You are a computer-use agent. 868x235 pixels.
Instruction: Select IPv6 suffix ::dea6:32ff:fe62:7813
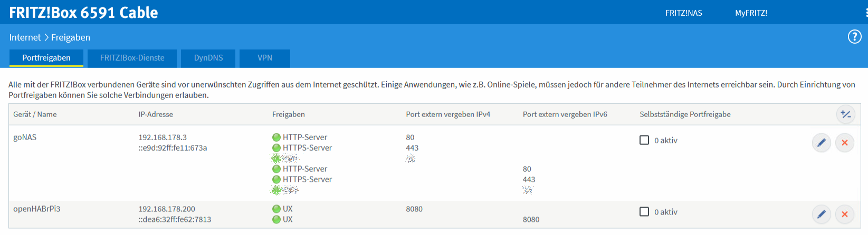coord(175,220)
